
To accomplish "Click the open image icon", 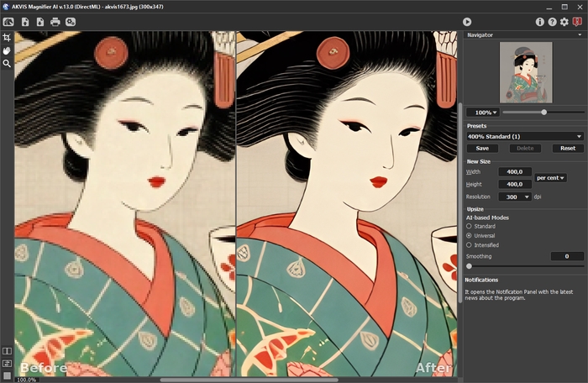I will (x=25, y=22).
